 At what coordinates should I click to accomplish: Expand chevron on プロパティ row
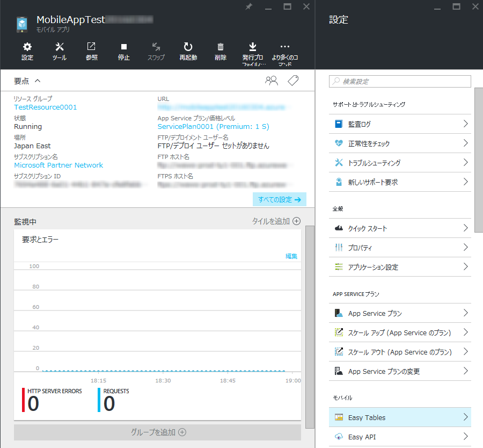[465, 247]
